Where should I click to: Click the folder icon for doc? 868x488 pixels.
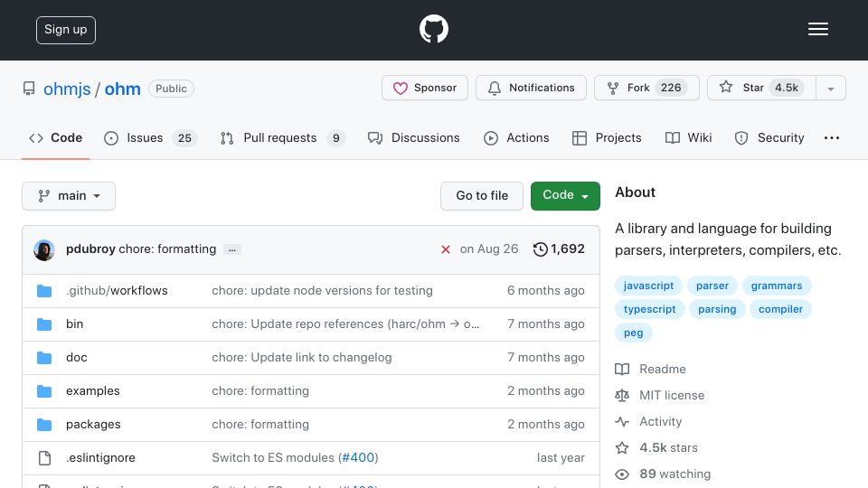pos(44,358)
